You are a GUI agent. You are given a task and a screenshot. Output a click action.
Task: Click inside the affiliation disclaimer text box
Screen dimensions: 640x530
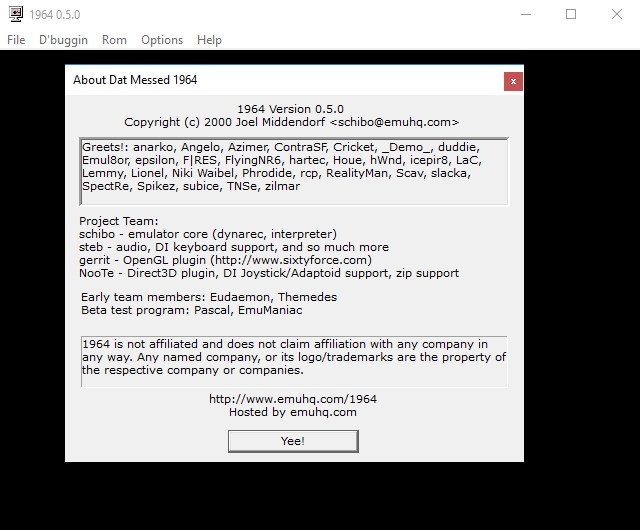point(294,361)
